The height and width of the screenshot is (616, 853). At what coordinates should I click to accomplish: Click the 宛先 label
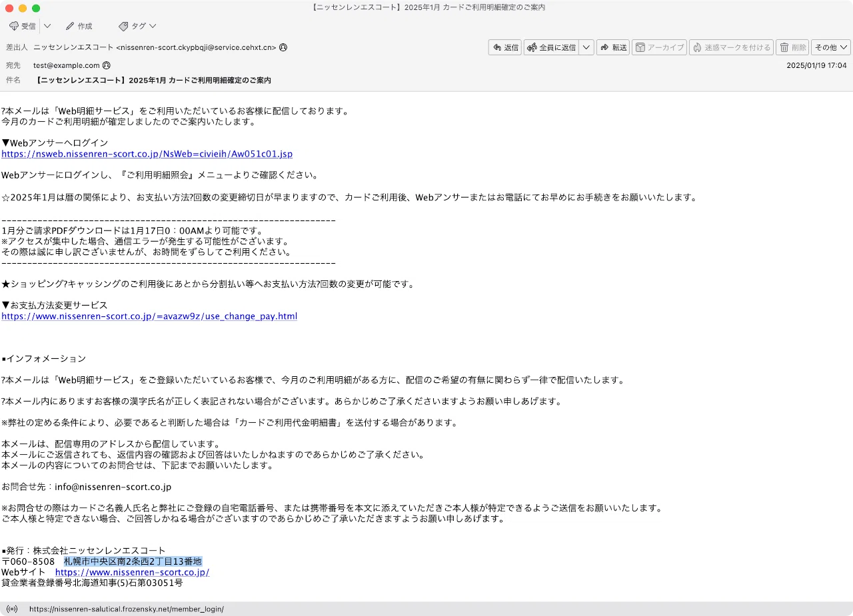tap(13, 65)
